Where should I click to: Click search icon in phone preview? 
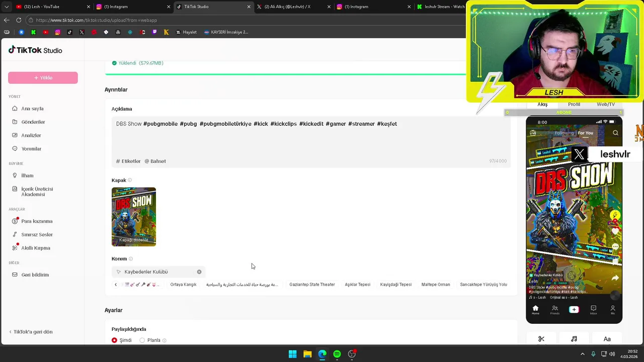coord(615,133)
